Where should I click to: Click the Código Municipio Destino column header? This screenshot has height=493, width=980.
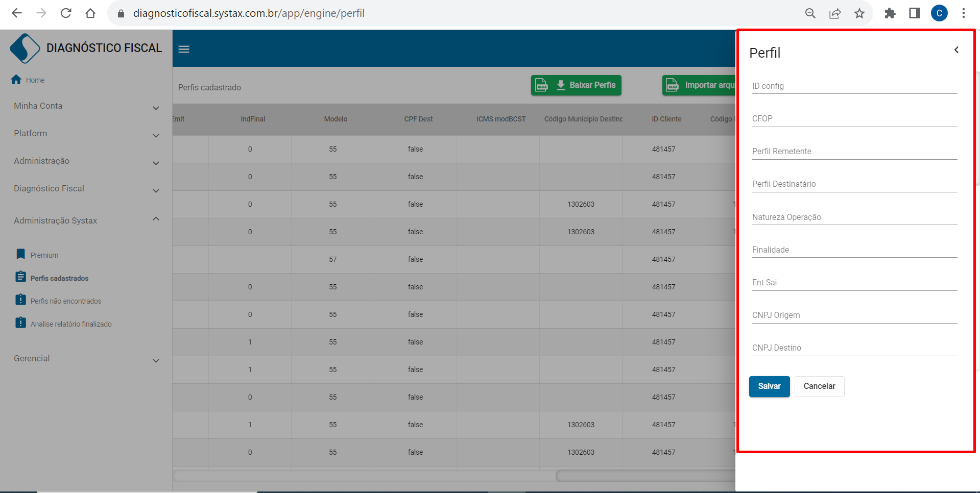pos(583,119)
